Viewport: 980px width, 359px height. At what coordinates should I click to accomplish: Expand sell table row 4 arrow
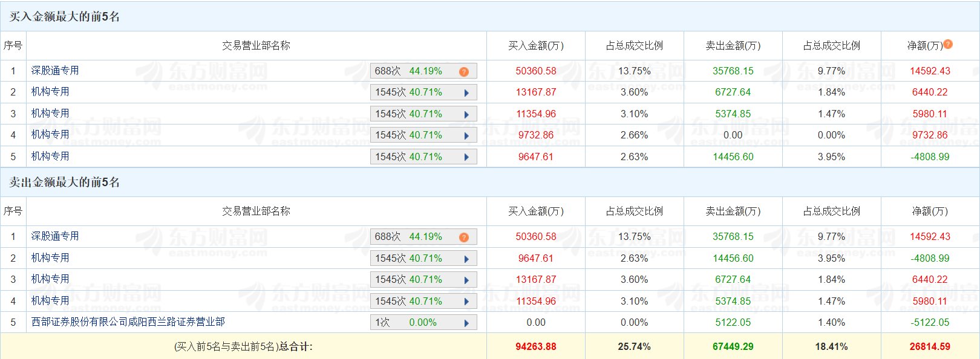(x=466, y=302)
